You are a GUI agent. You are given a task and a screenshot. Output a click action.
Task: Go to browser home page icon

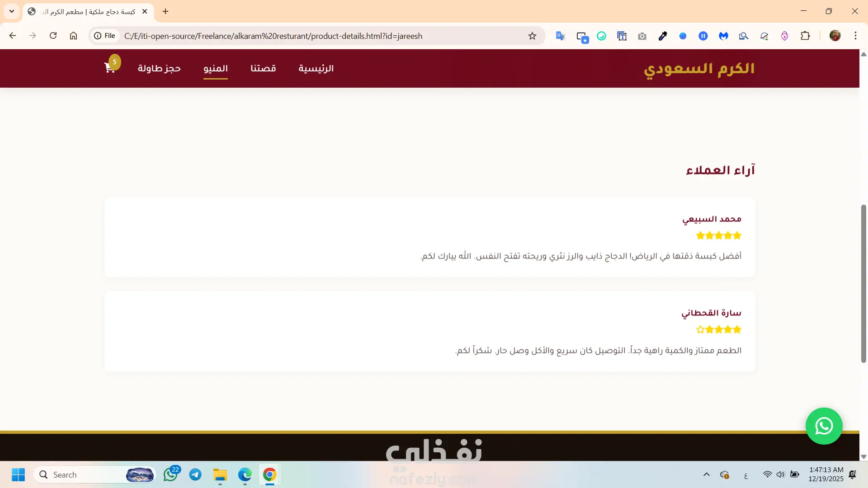click(73, 36)
